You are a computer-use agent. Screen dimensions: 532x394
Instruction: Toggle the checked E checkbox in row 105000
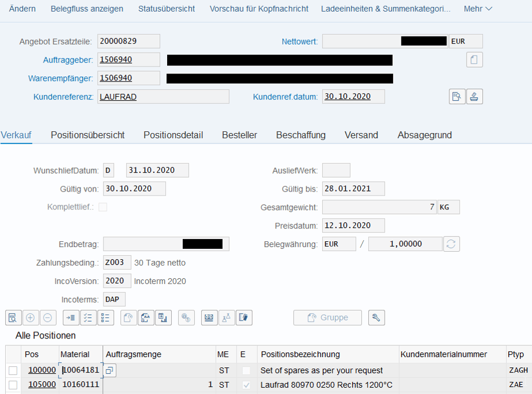click(246, 385)
